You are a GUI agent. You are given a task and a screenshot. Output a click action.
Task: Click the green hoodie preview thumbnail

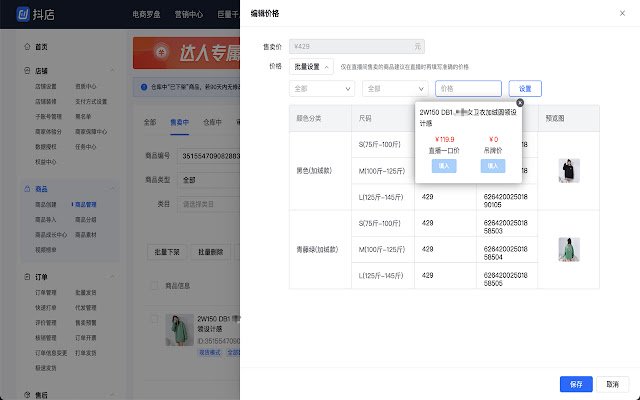pyautogui.click(x=569, y=249)
